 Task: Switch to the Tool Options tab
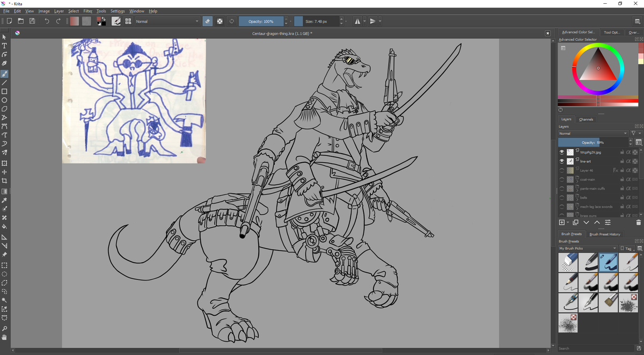(x=612, y=32)
